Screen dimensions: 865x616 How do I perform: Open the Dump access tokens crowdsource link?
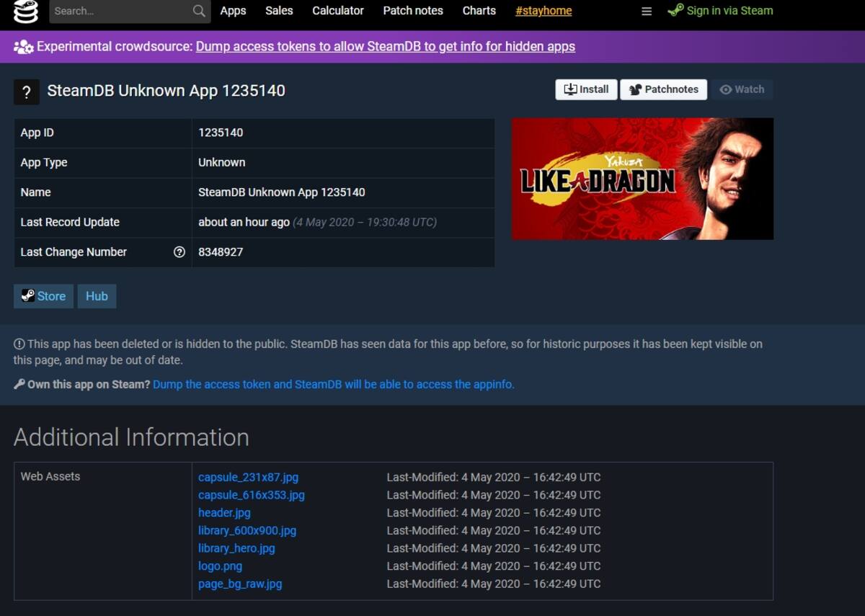point(386,47)
